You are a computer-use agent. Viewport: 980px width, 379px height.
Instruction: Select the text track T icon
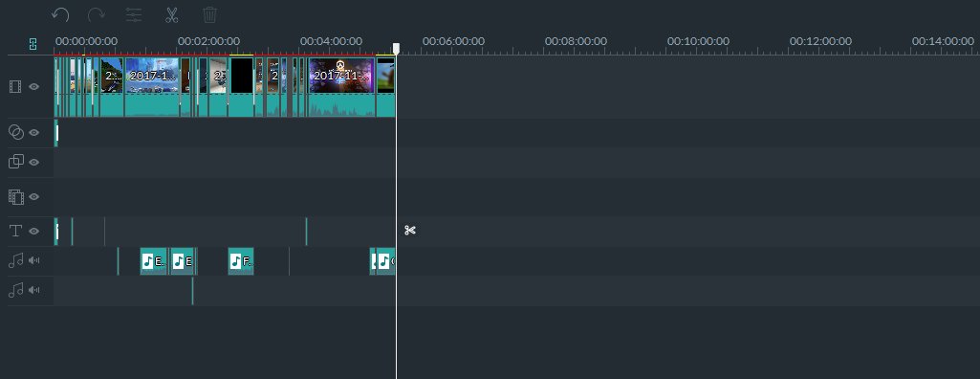pos(15,231)
